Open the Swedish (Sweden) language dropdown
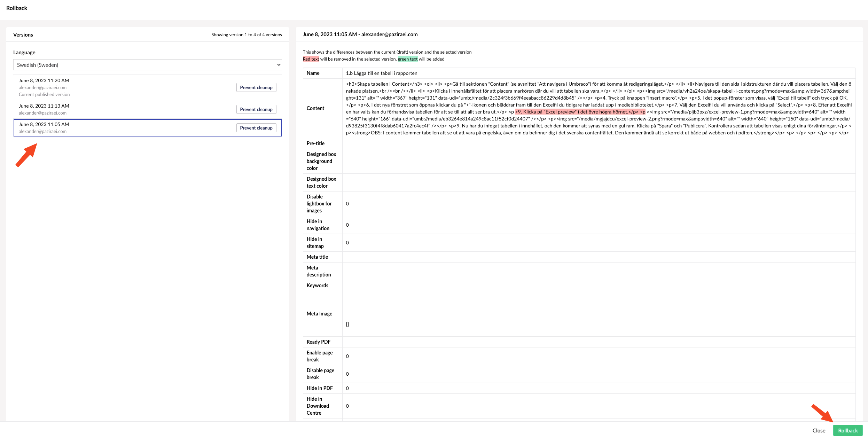This screenshot has height=438, width=868. (x=147, y=65)
